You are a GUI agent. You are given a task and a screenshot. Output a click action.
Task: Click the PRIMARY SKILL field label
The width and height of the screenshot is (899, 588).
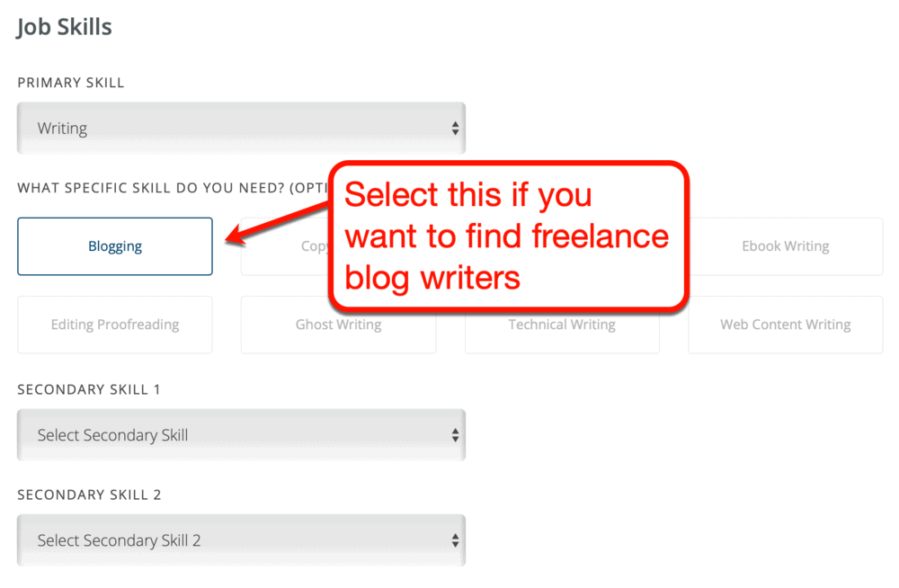(x=71, y=83)
